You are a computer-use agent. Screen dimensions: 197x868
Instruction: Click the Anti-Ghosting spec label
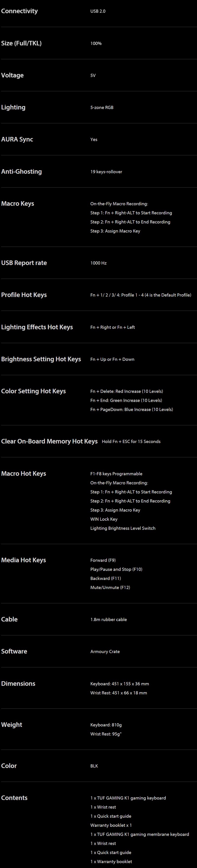[x=21, y=171]
